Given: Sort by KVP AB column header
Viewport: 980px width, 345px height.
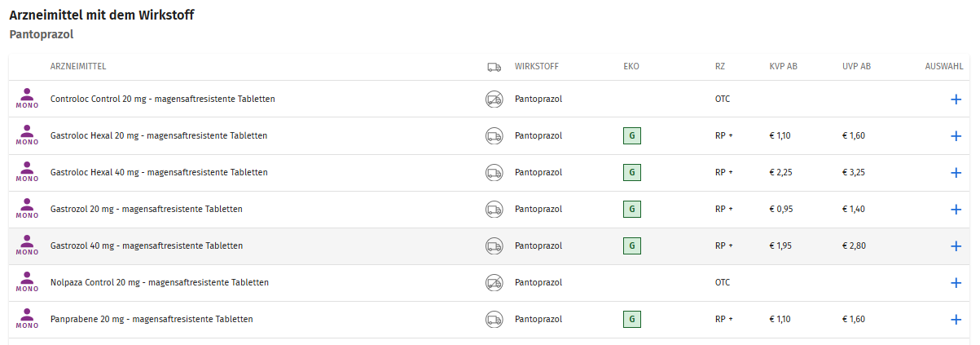Looking at the screenshot, I should point(783,67).
